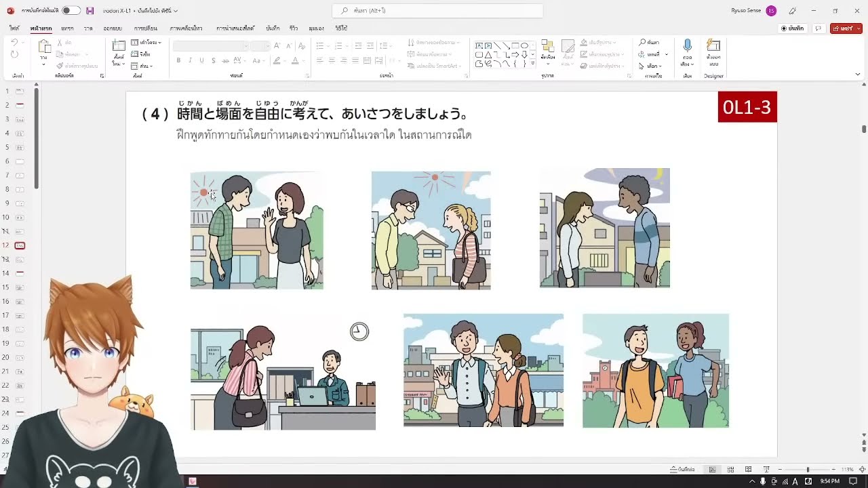Switch to the Slide Show tab

pyautogui.click(x=235, y=28)
